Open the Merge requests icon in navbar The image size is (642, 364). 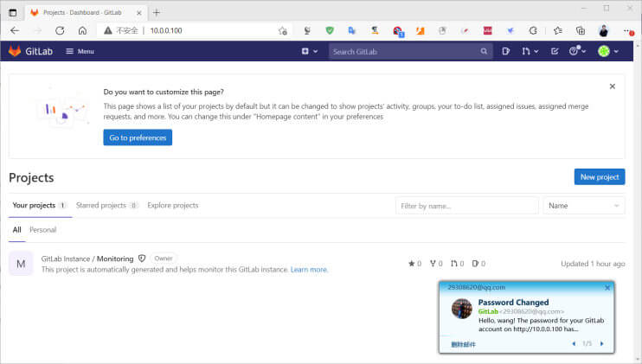click(526, 51)
